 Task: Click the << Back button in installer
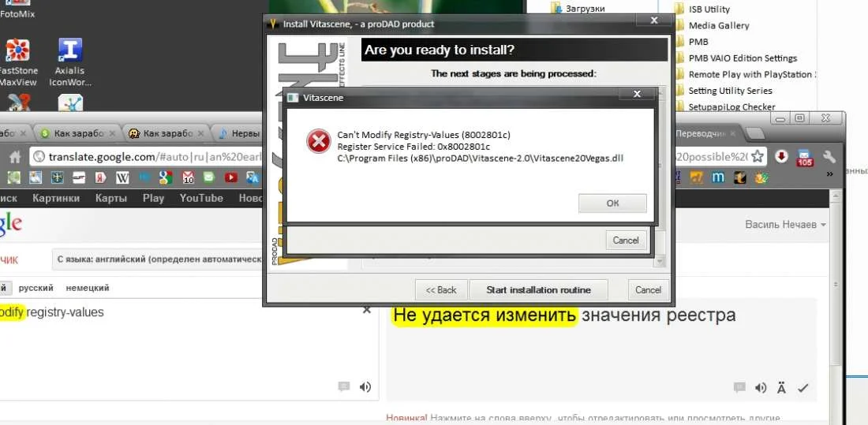click(x=441, y=290)
